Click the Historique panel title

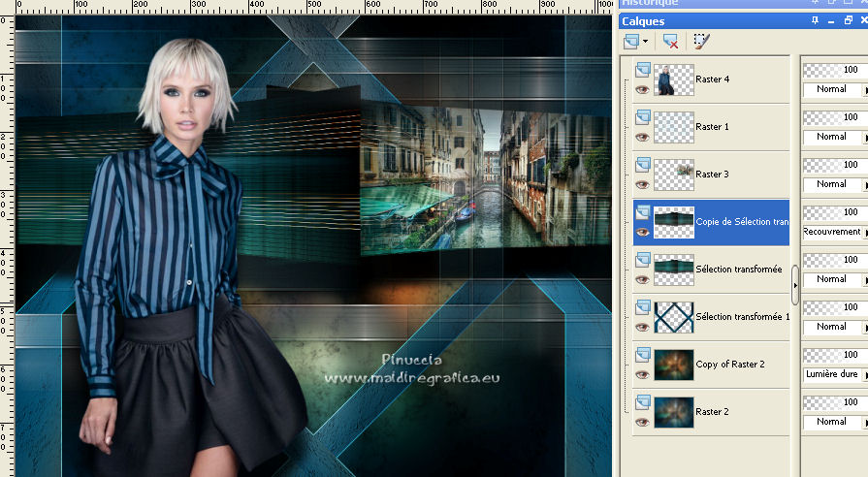coord(652,3)
